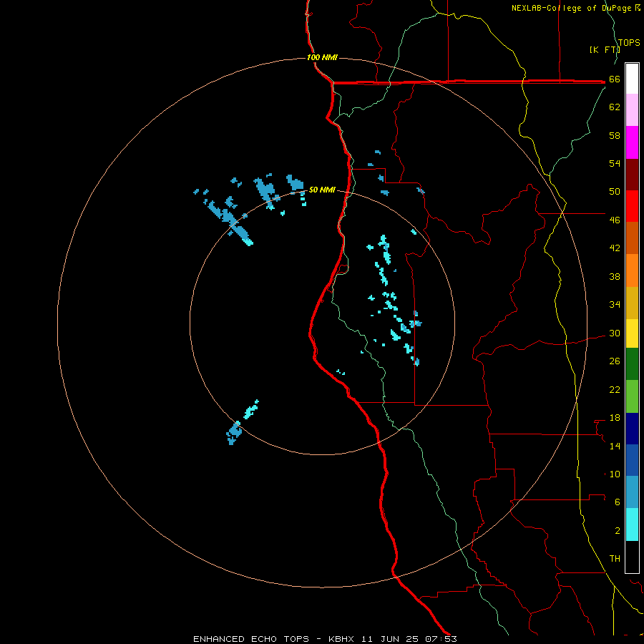
Task: Click the 10 legend value
Action: [615, 474]
